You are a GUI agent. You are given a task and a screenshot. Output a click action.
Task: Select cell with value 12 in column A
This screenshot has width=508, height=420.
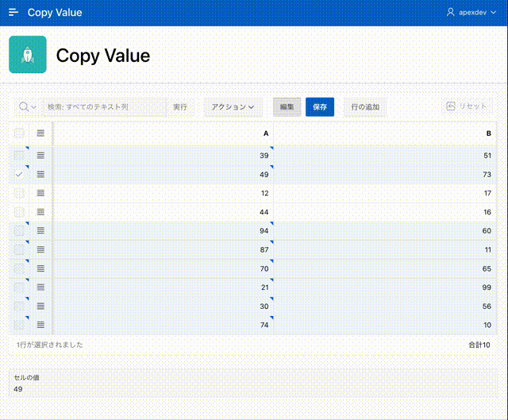click(164, 193)
